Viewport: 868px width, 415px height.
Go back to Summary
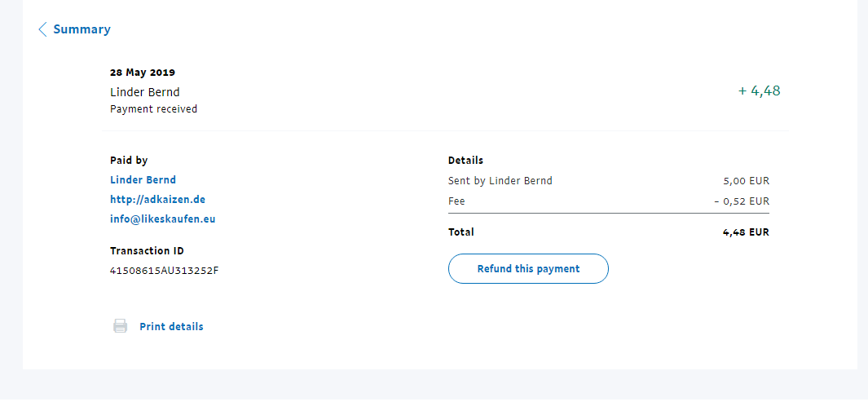pyautogui.click(x=82, y=29)
